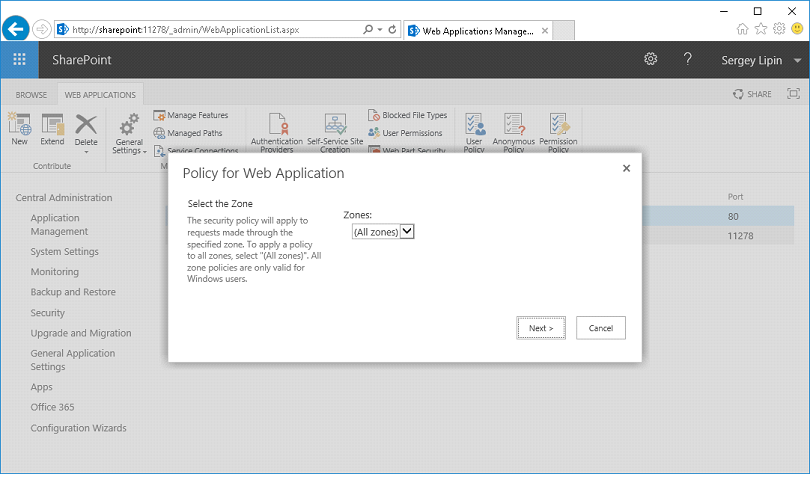Click the help question mark icon

[688, 59]
